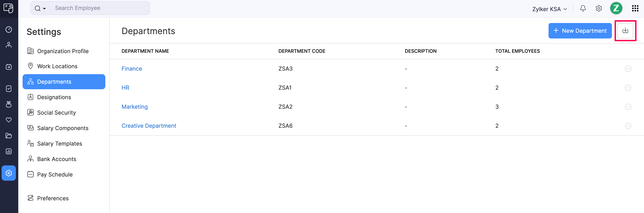Open the Marketing department link
644x213 pixels.
[134, 106]
